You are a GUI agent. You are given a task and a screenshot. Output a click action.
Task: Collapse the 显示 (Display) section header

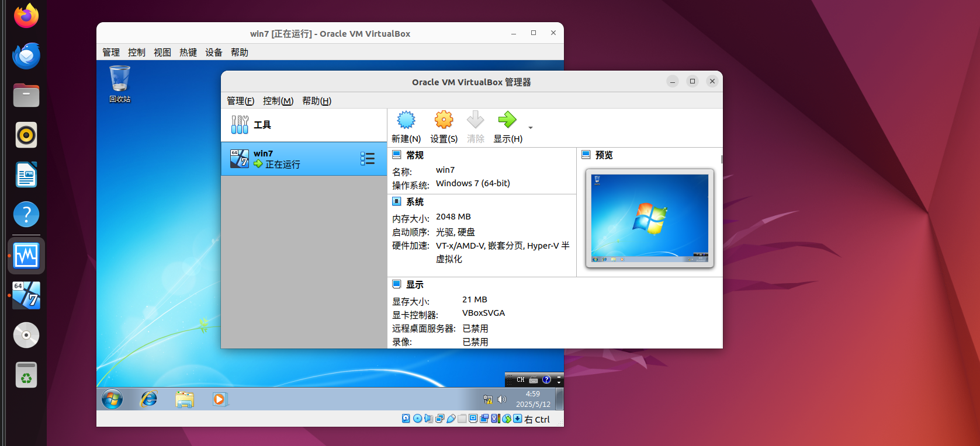[415, 285]
